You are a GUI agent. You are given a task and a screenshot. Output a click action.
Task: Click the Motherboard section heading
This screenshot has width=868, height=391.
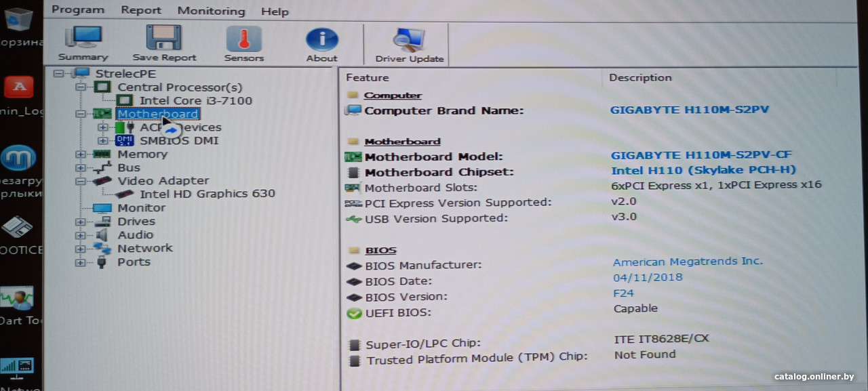[403, 142]
